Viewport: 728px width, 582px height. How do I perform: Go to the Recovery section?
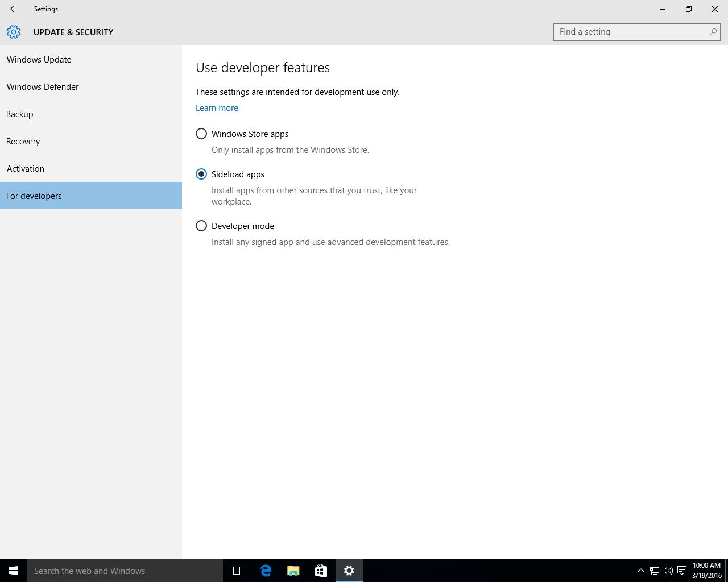coord(91,141)
